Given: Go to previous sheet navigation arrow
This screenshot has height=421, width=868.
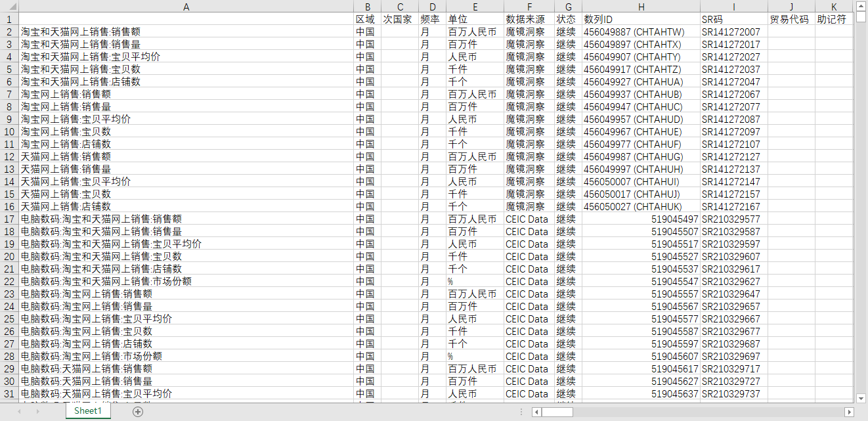Looking at the screenshot, I should point(19,412).
